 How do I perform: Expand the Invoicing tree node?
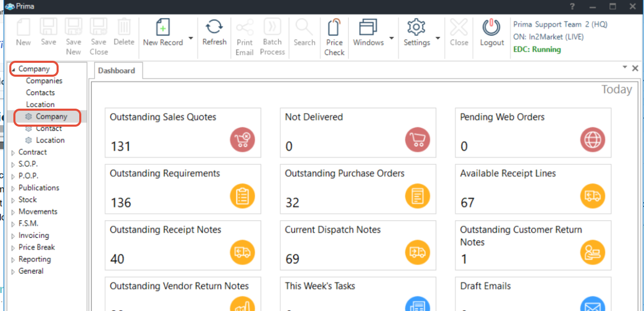(13, 236)
